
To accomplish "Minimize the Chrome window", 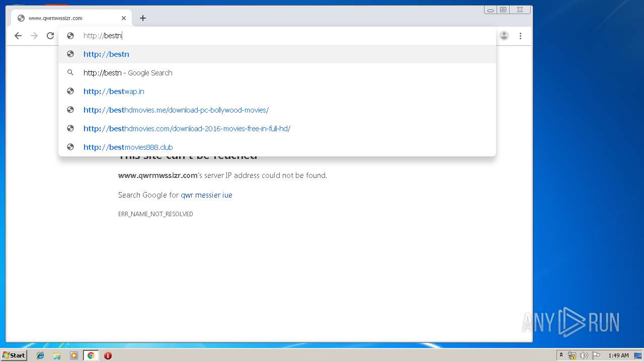I will (491, 10).
